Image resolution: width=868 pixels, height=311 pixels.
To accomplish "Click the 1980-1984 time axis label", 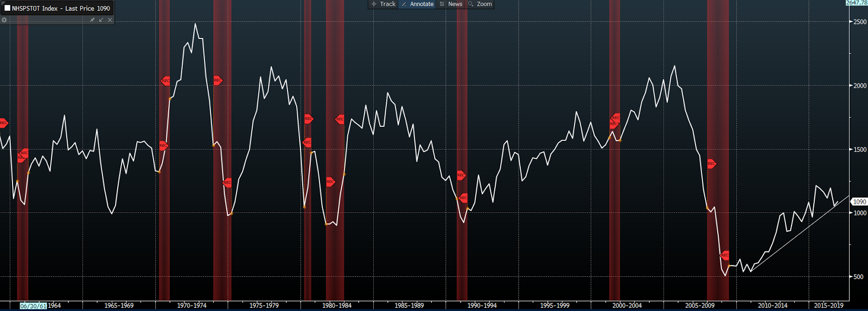I will point(337,306).
